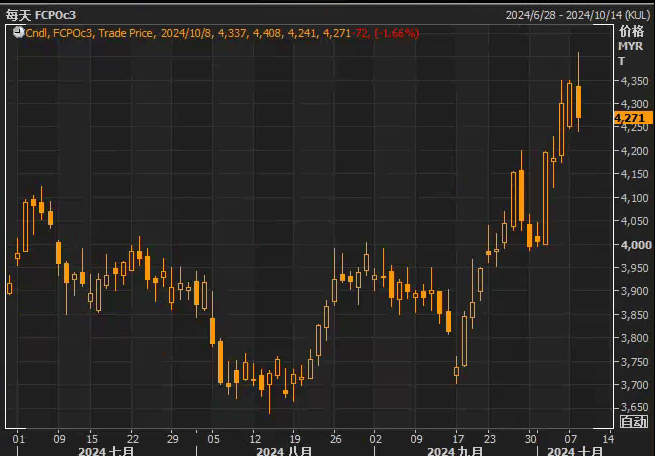Click the 14 October date tick
Viewport: 655px width, 456px height.
tap(608, 439)
